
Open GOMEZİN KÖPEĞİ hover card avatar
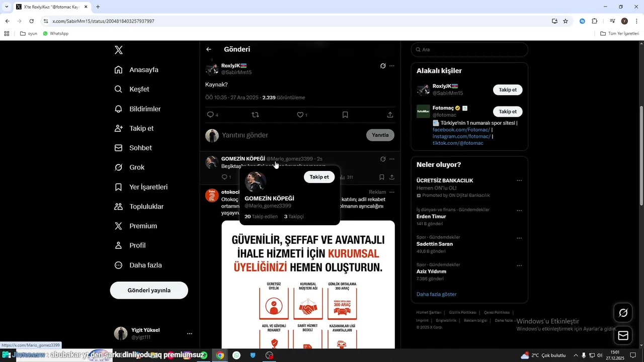pos(255,182)
